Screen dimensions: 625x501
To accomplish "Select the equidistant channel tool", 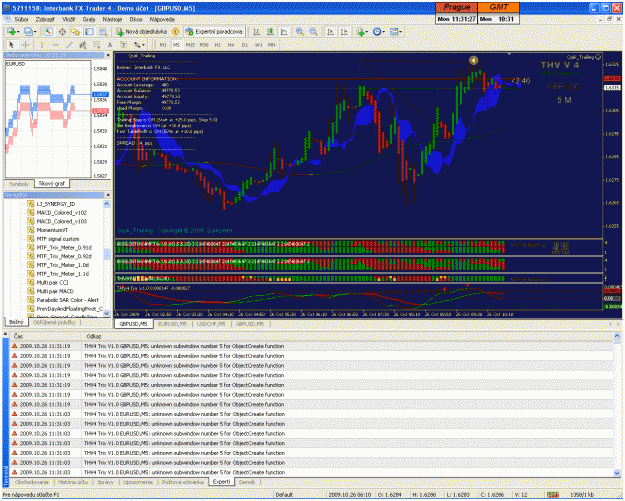I will pyautogui.click(x=83, y=45).
